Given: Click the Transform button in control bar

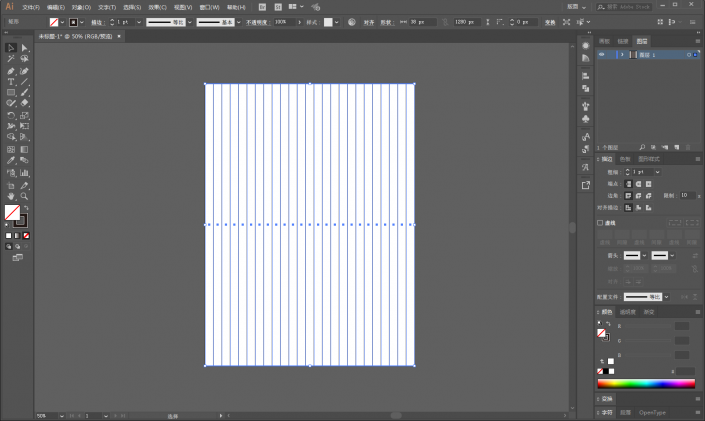Looking at the screenshot, I should click(550, 22).
